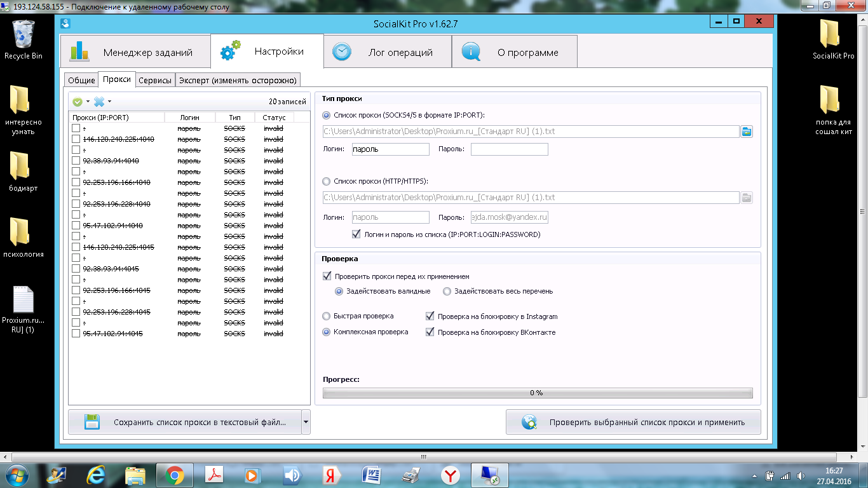This screenshot has height=488, width=868.
Task: Toggle Проверить прокси перед их применением
Action: 327,276
